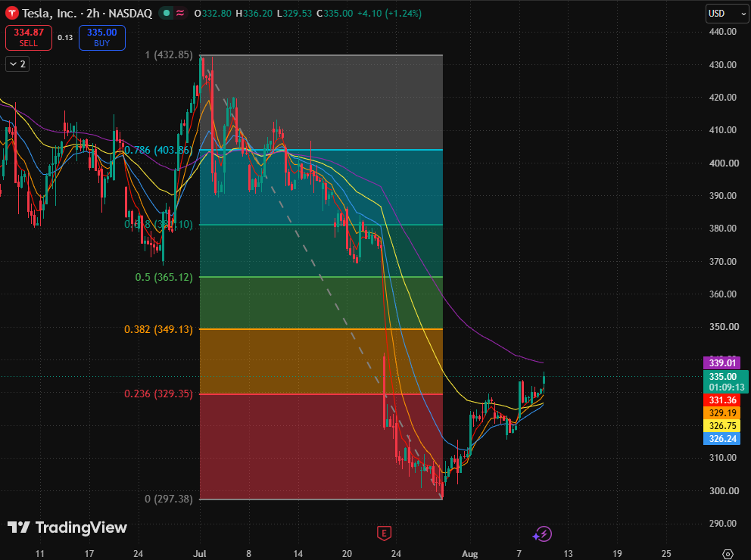Click the Tesla logo icon
The width and height of the screenshot is (751, 560).
point(11,13)
